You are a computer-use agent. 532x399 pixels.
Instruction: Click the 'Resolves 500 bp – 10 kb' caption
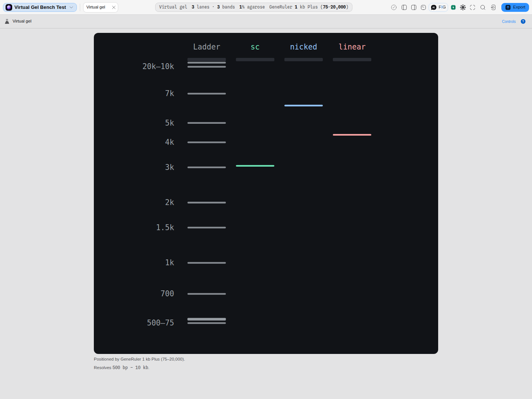122,368
